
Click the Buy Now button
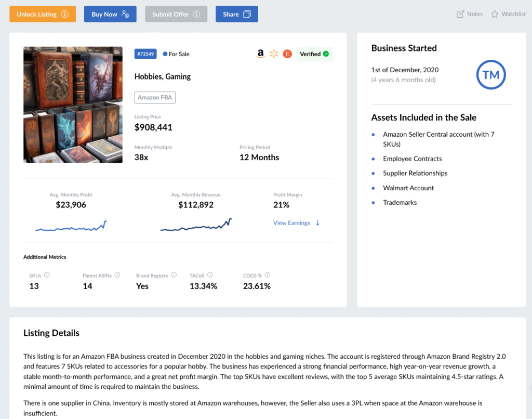[110, 14]
